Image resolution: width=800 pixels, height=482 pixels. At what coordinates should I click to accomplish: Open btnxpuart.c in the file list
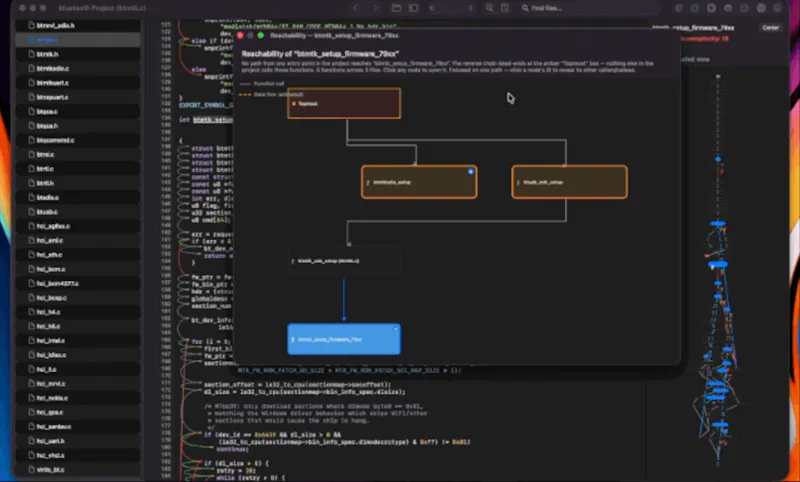(x=78, y=97)
